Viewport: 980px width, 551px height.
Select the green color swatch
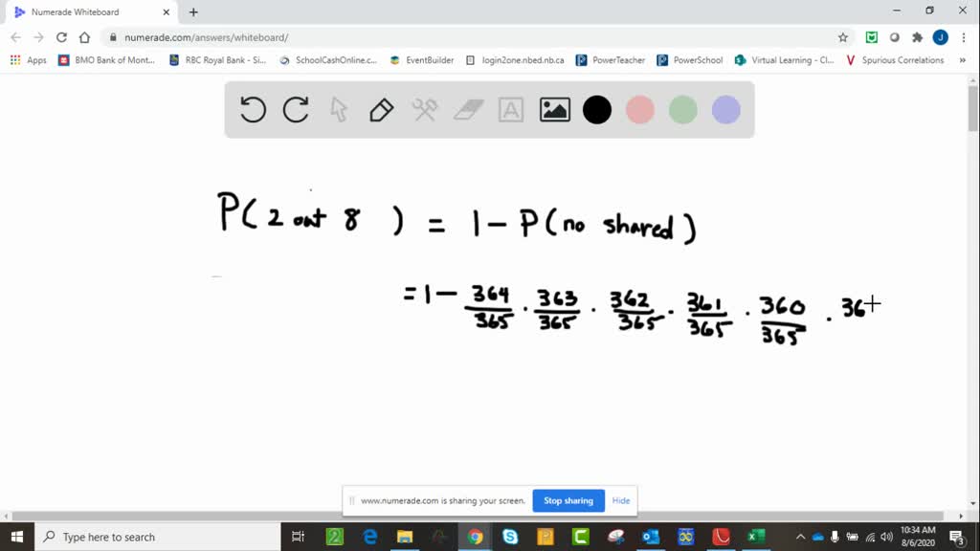(682, 109)
